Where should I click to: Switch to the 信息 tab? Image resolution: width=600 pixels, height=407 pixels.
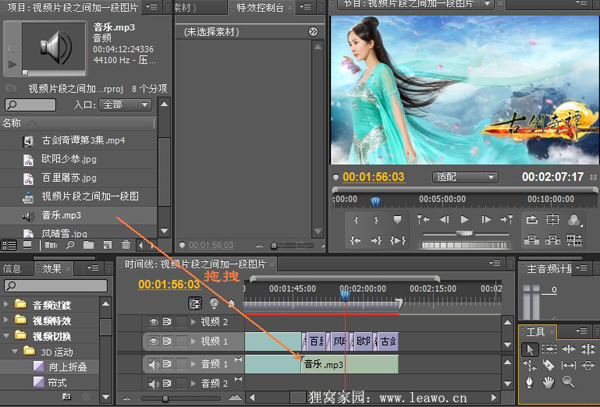pyautogui.click(x=12, y=269)
